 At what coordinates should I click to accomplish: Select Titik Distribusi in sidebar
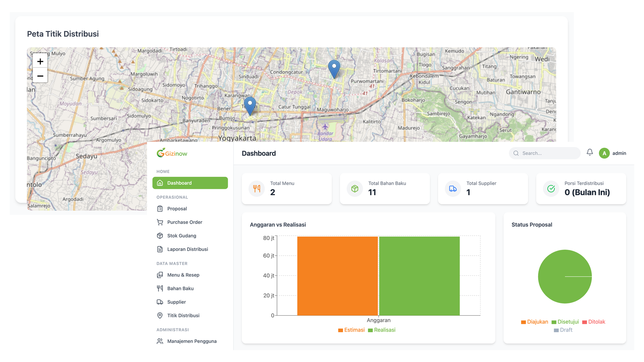183,315
